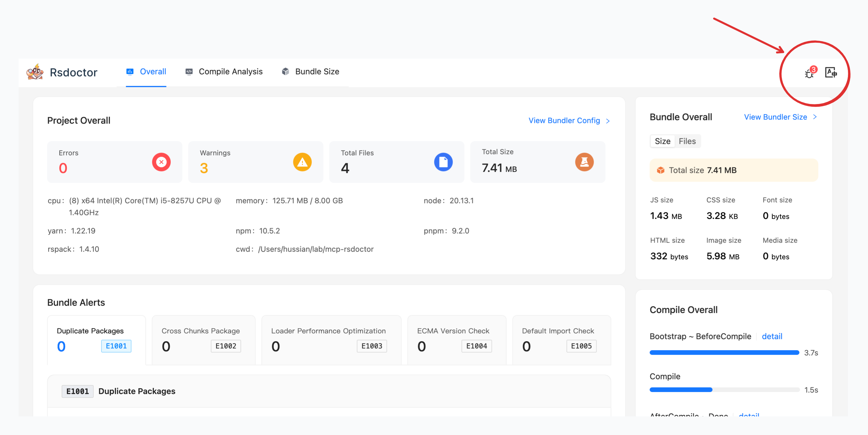Screen dimensions: 868x435
Task: Click the Overall tab chart icon
Action: coord(130,72)
